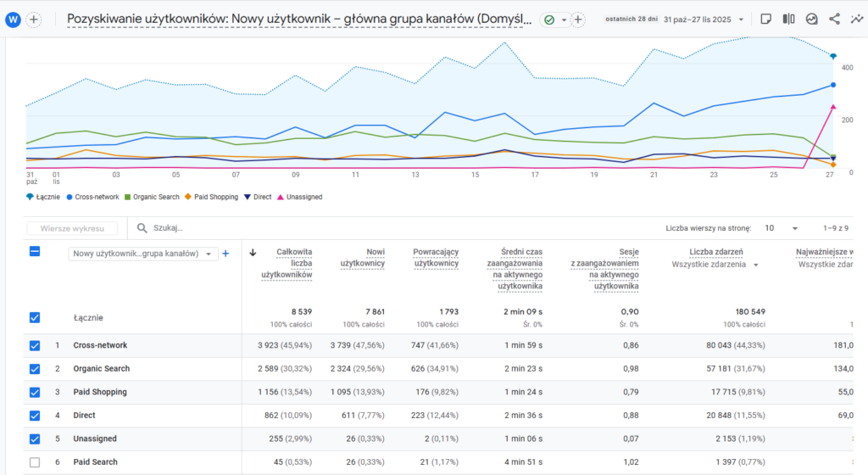Click the chart type trend icon
The height and width of the screenshot is (475, 868).
click(811, 19)
